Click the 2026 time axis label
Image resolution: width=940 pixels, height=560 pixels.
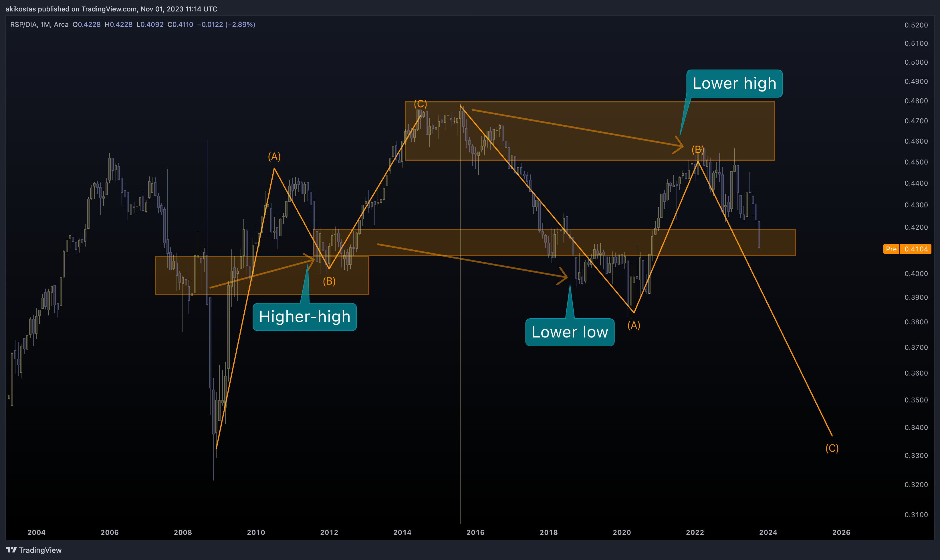point(842,533)
